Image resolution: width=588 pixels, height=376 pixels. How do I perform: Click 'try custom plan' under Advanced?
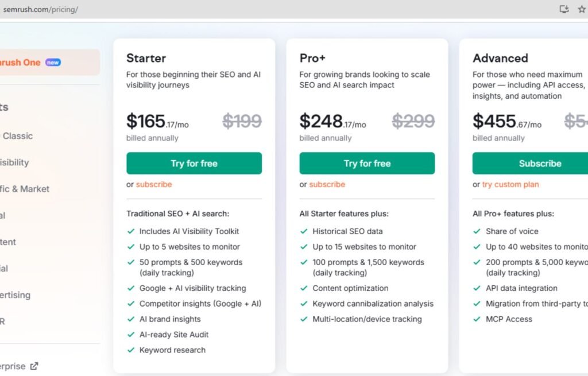coord(512,184)
